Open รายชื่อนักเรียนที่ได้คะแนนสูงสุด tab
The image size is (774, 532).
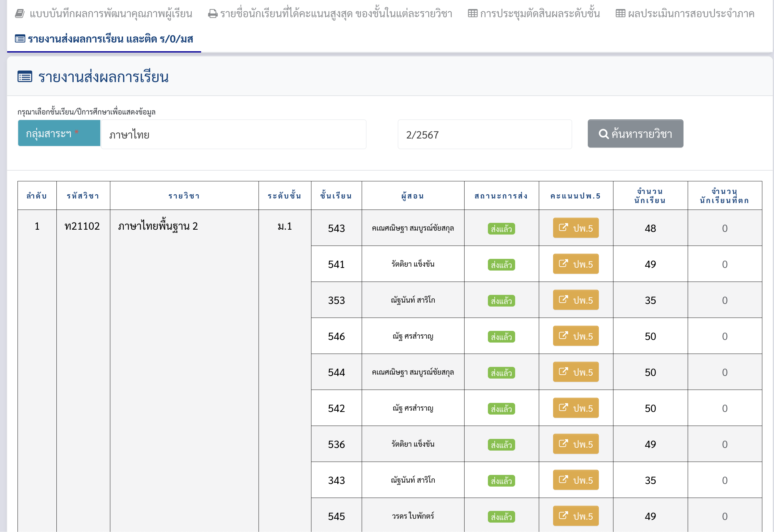coord(336,14)
